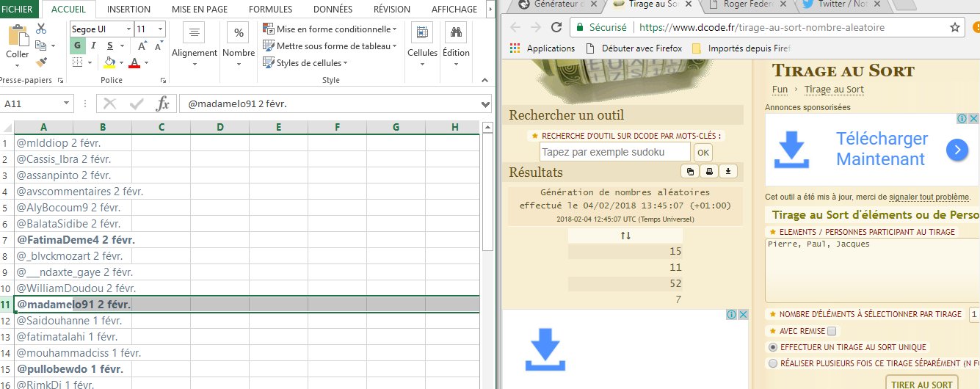Image resolution: width=980 pixels, height=389 pixels.
Task: Open the Segoe UI font name dropdown
Action: coord(128,29)
